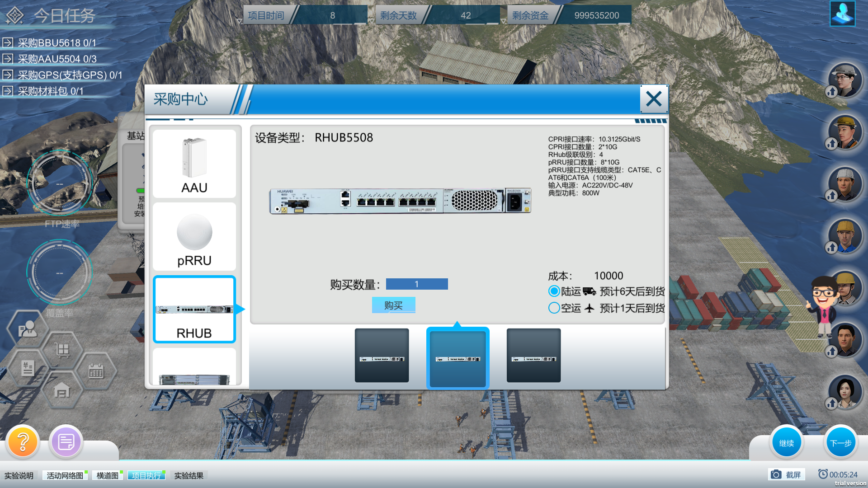
Task: Select the pRRU equipment category
Action: click(x=194, y=236)
